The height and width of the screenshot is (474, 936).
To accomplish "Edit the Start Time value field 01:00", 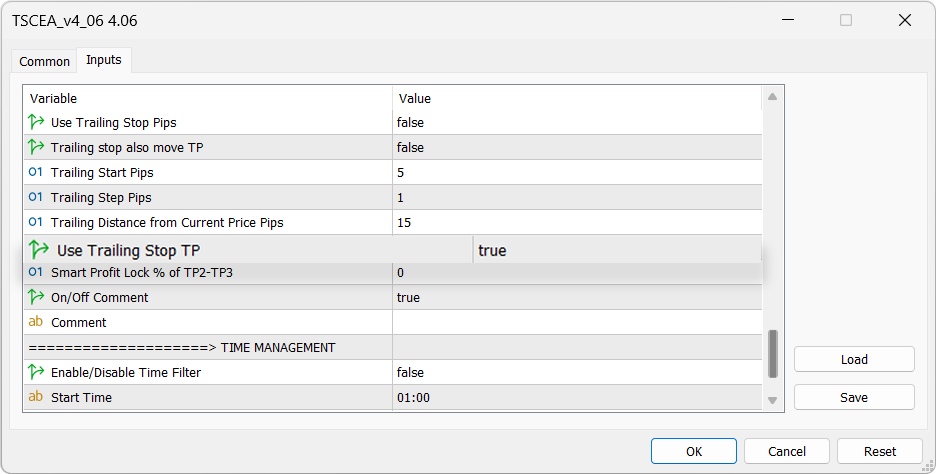I will click(x=576, y=397).
